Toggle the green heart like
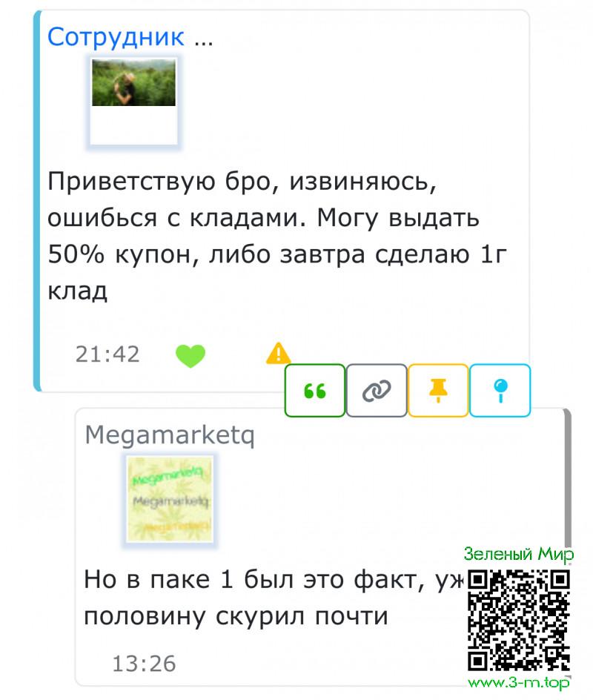The height and width of the screenshot is (700, 593). click(x=191, y=356)
